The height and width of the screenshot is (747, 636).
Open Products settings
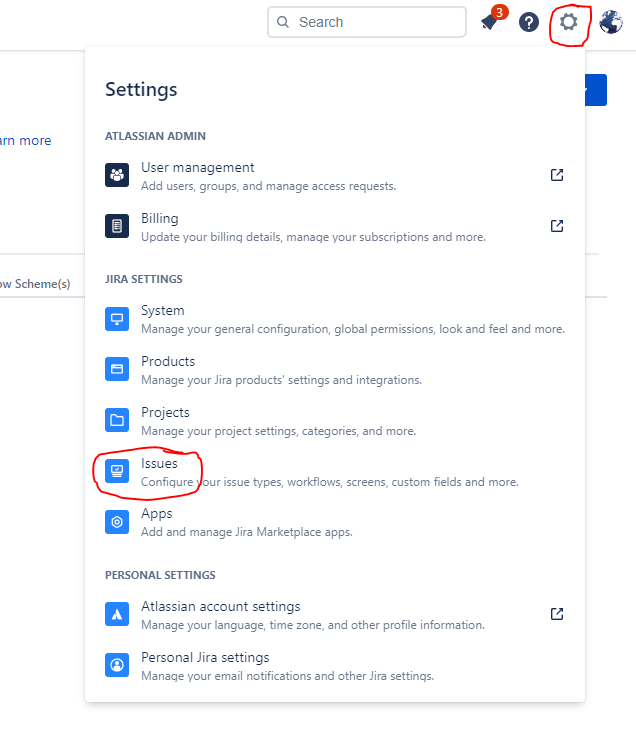pyautogui.click(x=334, y=370)
